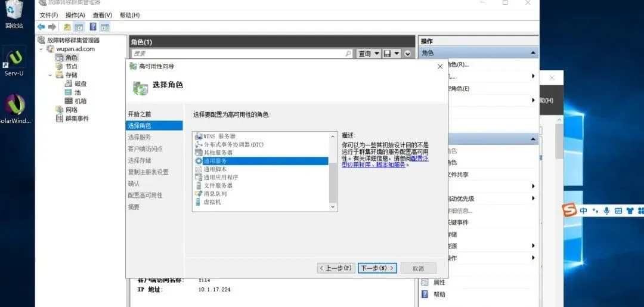This screenshot has height=307, width=644.
Task: Open the 配置泛型应用程序、脚本和服务 link
Action: coord(385,162)
